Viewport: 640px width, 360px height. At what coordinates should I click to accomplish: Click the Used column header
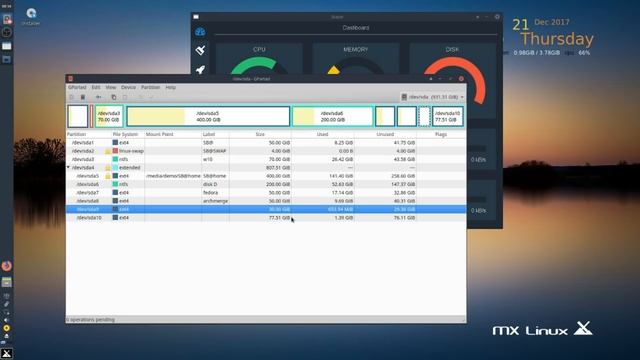322,134
